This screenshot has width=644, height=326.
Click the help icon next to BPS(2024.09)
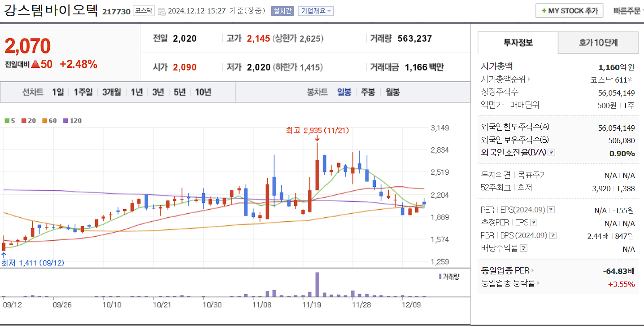[x=553, y=235]
